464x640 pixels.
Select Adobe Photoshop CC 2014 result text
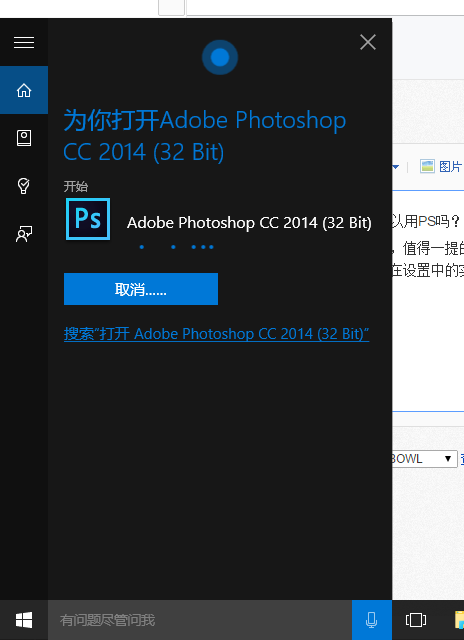click(249, 223)
